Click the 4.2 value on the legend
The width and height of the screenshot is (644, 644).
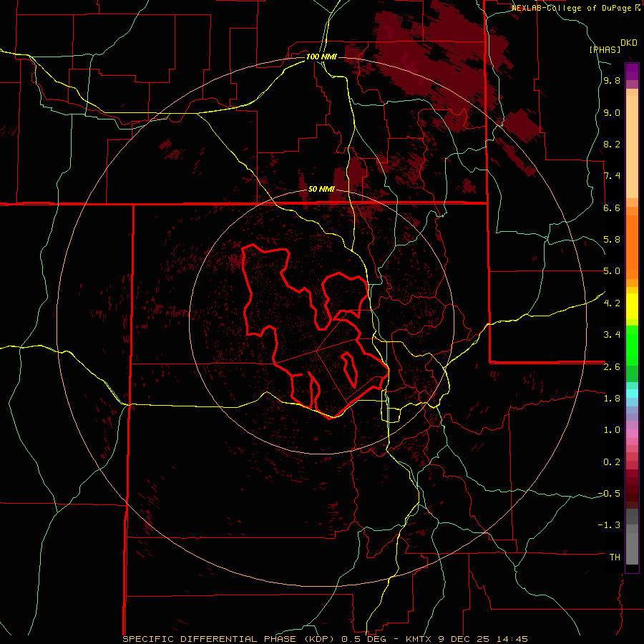click(x=612, y=303)
